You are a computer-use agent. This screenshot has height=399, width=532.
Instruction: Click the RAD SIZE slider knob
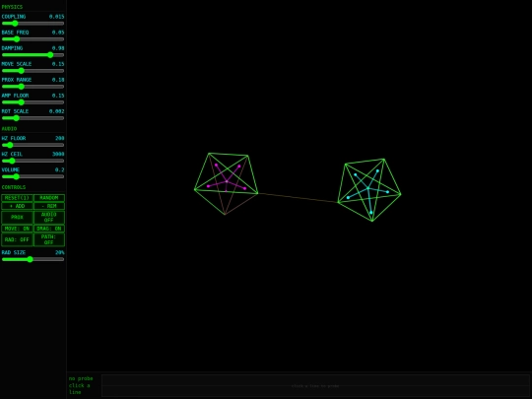point(31,259)
